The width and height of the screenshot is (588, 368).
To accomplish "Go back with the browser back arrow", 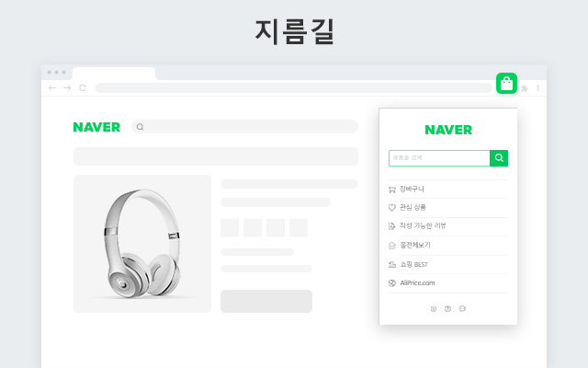I will click(x=52, y=88).
